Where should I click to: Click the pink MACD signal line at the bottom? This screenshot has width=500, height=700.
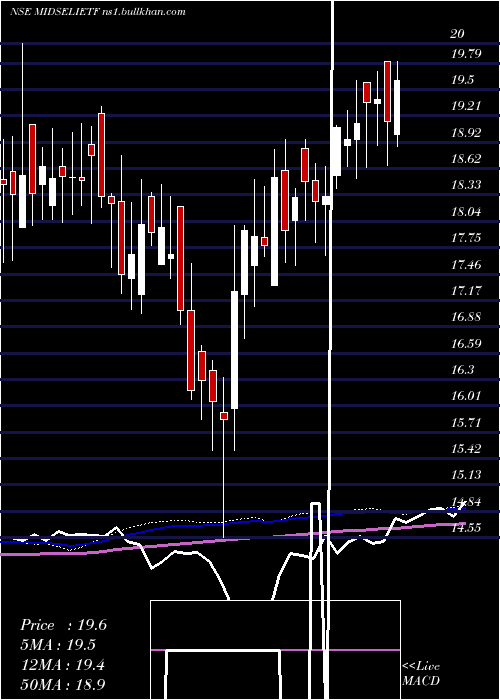275,650
